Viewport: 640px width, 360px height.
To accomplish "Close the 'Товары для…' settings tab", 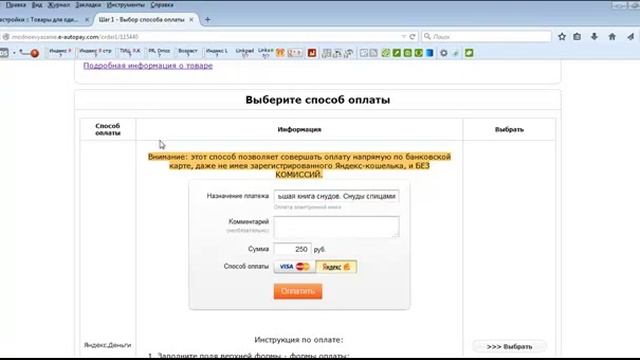I will tap(87, 20).
